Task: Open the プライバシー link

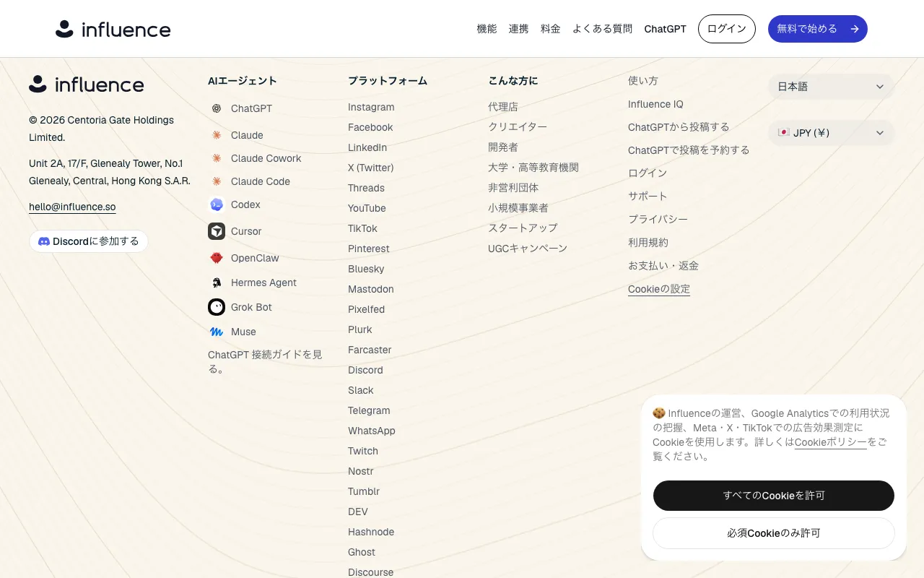Action: [x=658, y=220]
